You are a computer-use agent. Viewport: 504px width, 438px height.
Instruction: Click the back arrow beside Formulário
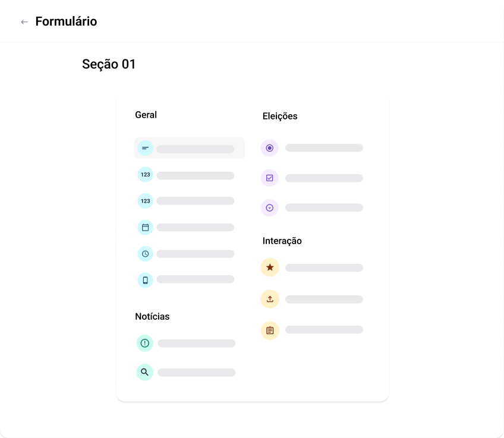[24, 22]
